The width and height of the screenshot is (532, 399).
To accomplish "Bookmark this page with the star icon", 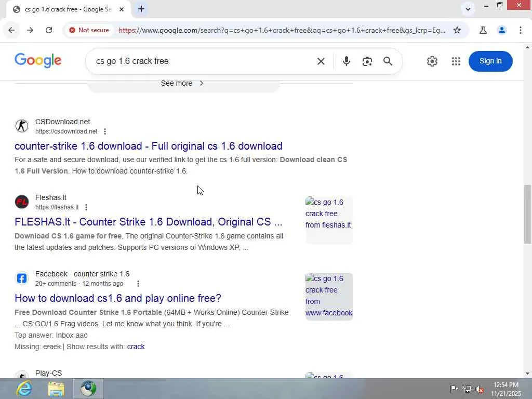I will click(x=457, y=30).
